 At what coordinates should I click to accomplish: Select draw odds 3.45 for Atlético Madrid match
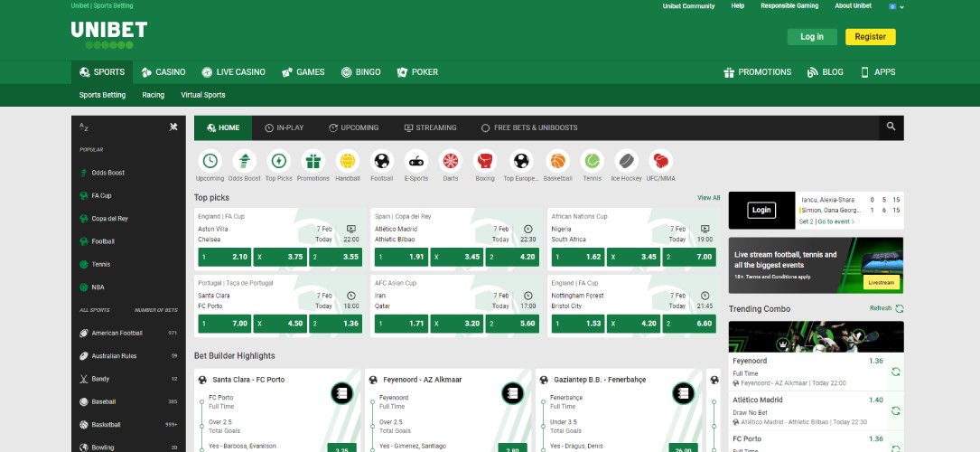point(457,257)
